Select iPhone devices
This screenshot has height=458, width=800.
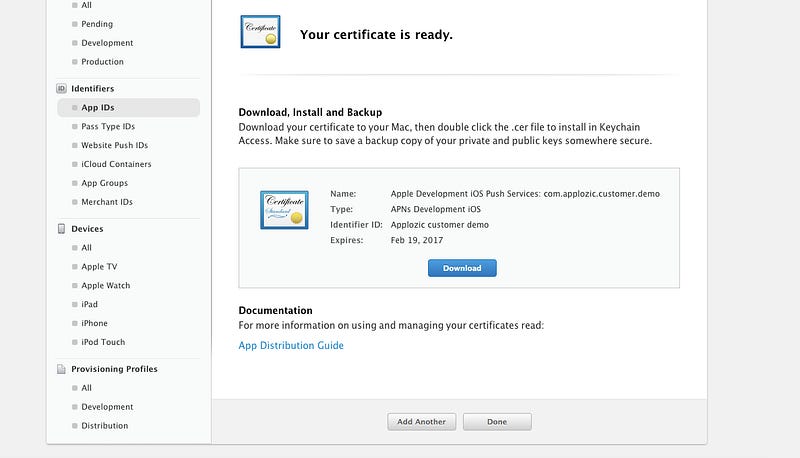pyautogui.click(x=94, y=323)
